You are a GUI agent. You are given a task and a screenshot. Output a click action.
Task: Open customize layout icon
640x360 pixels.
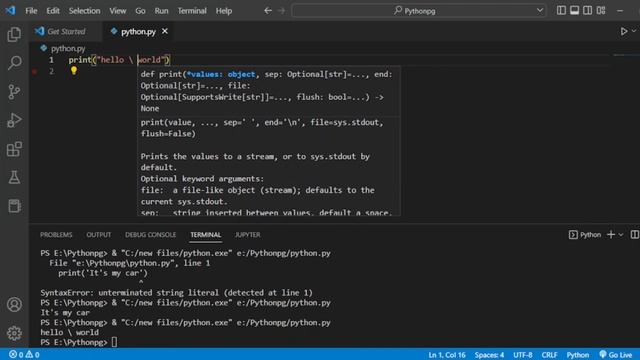[x=601, y=11]
